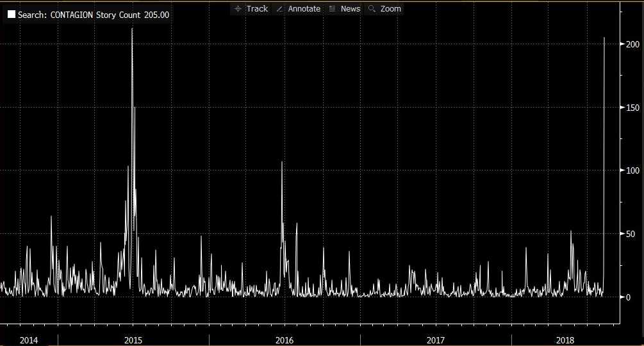
Task: Click the 200 value on the y-axis
Action: click(632, 44)
